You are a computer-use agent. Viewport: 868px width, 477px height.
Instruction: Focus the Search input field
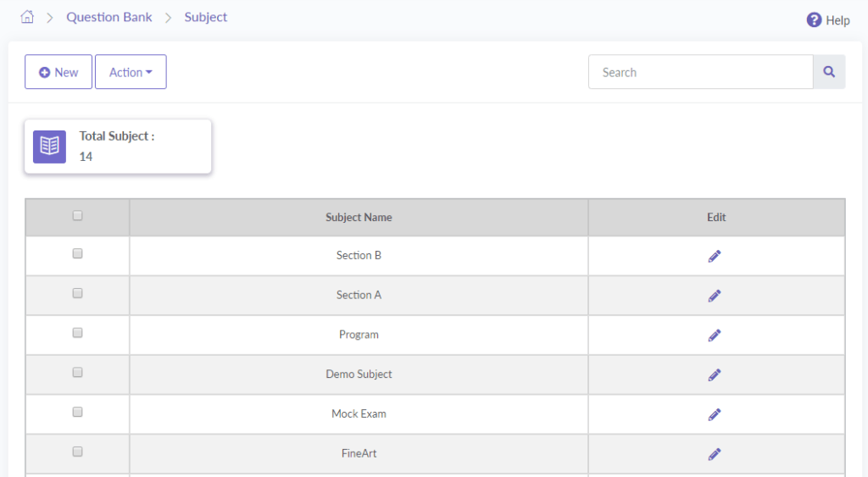(x=700, y=72)
